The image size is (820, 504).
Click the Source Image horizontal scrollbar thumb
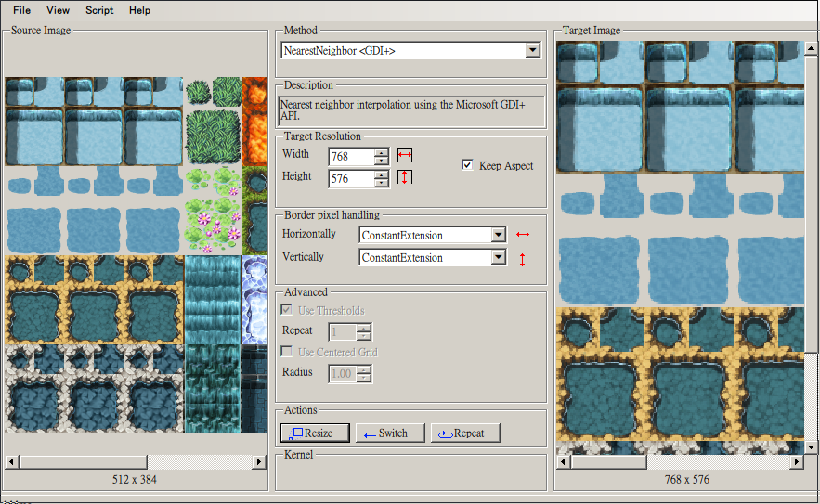coord(84,461)
